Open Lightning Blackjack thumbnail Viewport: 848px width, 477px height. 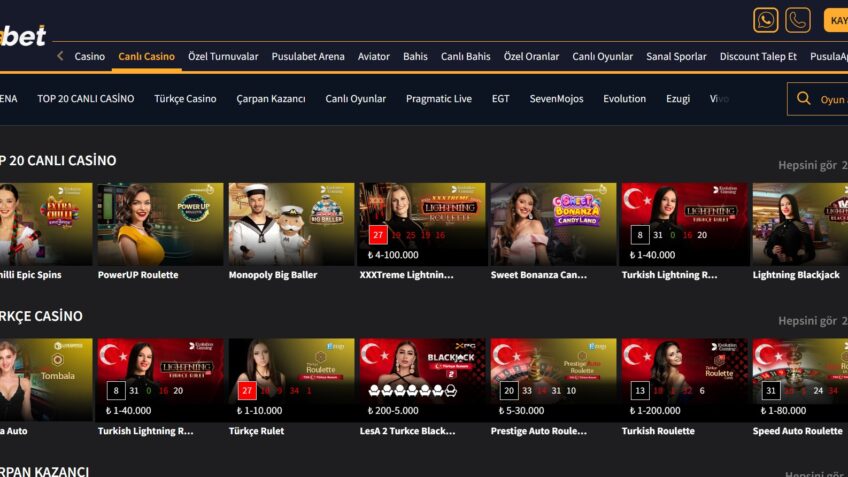coord(800,224)
